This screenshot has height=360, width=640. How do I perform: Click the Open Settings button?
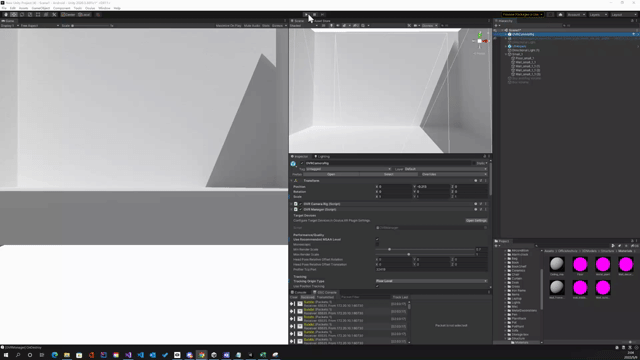(x=476, y=220)
